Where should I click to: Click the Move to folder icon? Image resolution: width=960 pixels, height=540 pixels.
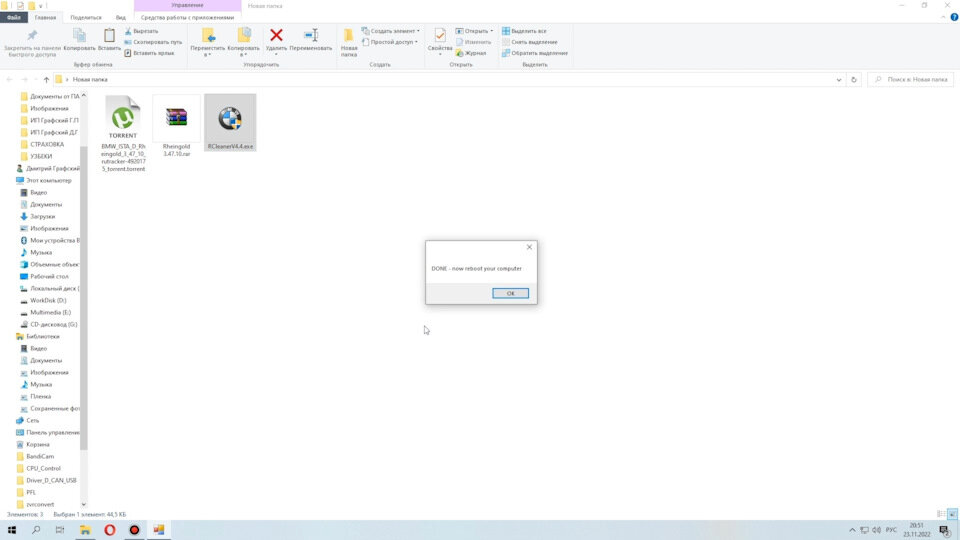pos(208,36)
